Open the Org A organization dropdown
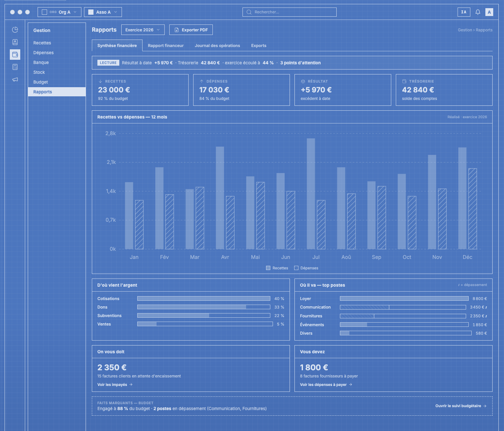The width and height of the screenshot is (504, 431). click(59, 12)
